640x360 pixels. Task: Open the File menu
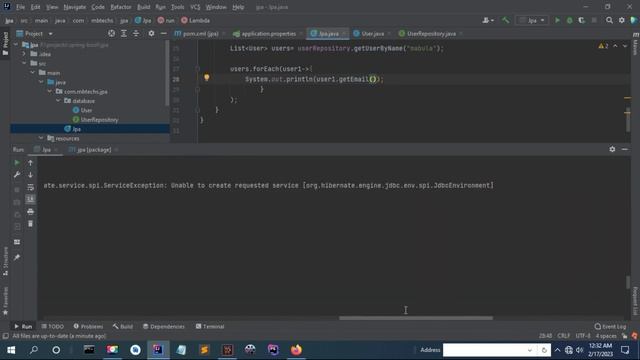click(20, 7)
